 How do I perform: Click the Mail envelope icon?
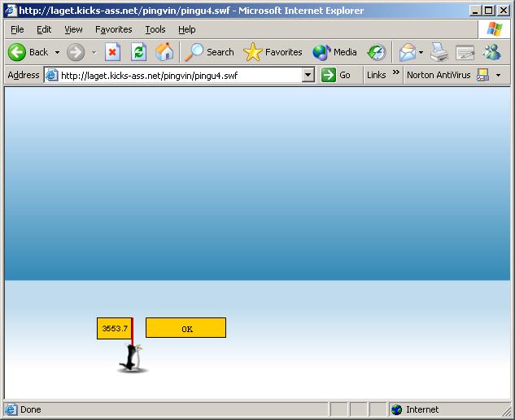pyautogui.click(x=408, y=52)
